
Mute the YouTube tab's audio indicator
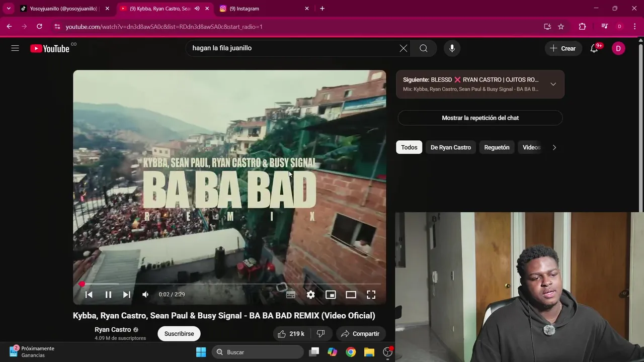pos(197,9)
